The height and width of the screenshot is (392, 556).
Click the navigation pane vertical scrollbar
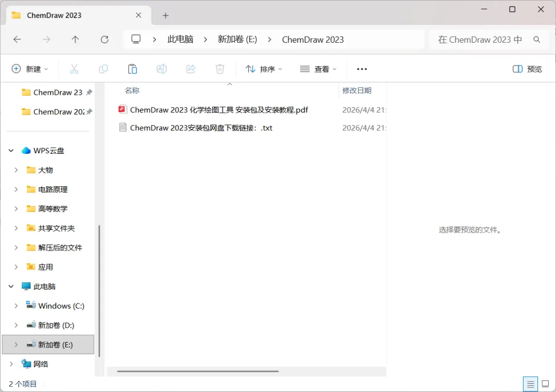(x=99, y=291)
